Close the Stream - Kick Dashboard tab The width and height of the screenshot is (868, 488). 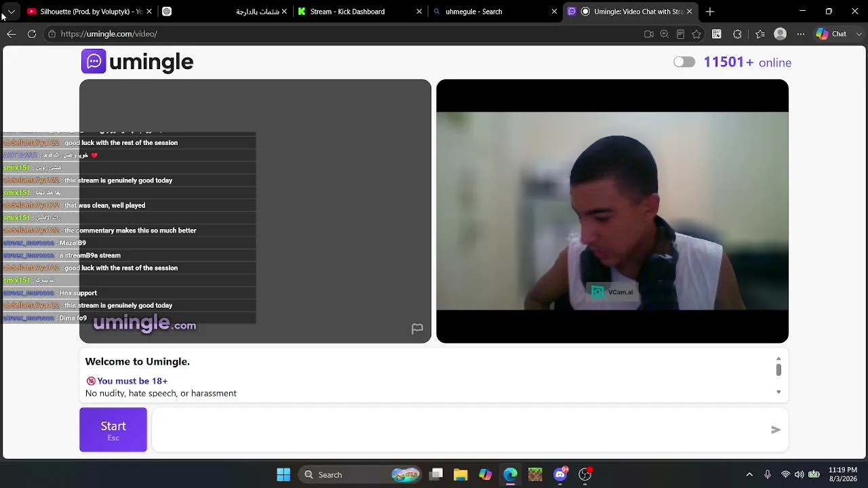[x=419, y=12]
